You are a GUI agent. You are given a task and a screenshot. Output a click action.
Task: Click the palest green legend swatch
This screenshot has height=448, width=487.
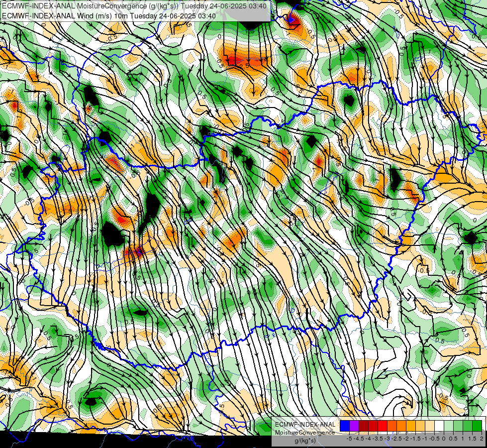(x=449, y=426)
